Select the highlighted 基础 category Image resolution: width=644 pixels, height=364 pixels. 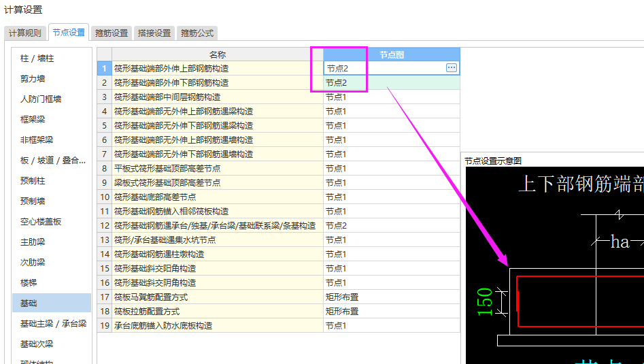point(51,303)
